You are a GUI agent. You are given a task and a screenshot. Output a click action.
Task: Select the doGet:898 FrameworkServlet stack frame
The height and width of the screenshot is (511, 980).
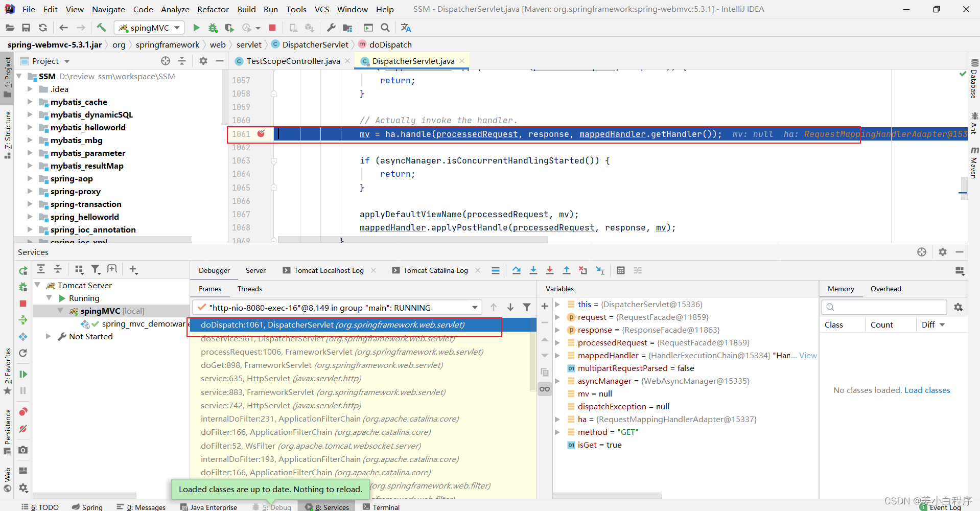pyautogui.click(x=321, y=365)
